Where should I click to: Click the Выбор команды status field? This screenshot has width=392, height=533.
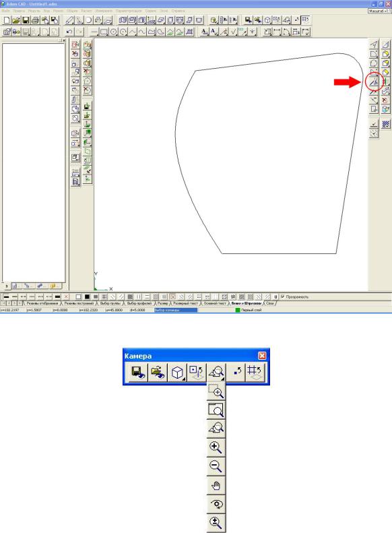coord(176,310)
